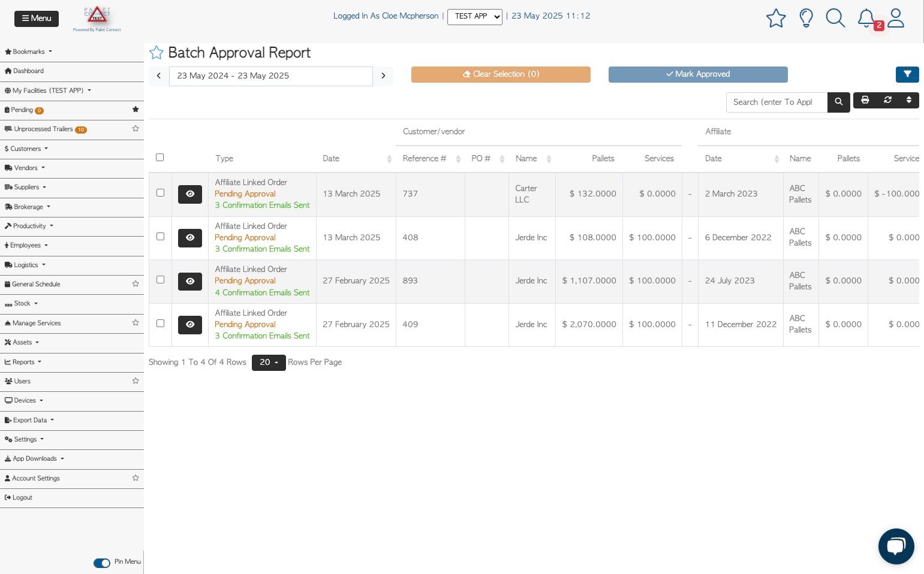The width and height of the screenshot is (924, 574).
Task: Star the General Schedule menu item
Action: (136, 284)
